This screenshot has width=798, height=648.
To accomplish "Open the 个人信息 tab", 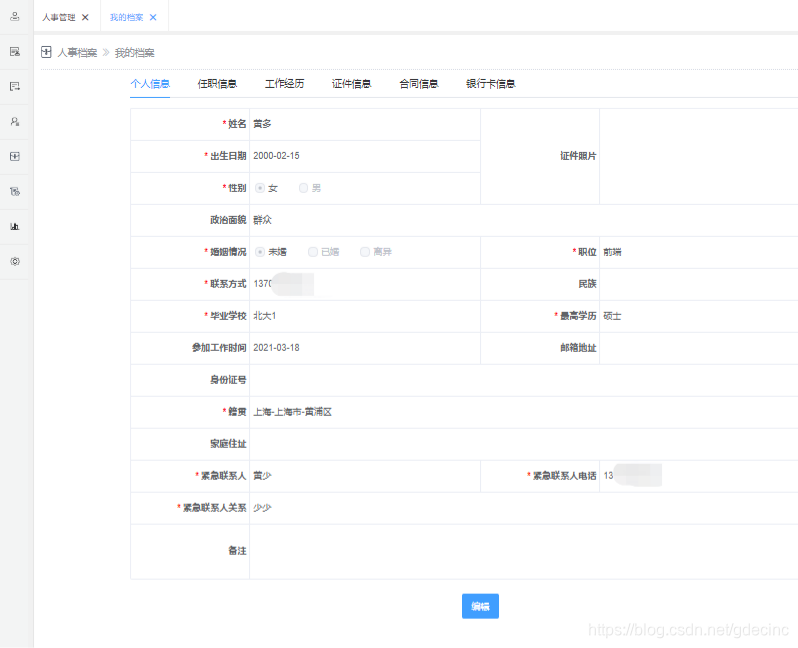I will [150, 84].
